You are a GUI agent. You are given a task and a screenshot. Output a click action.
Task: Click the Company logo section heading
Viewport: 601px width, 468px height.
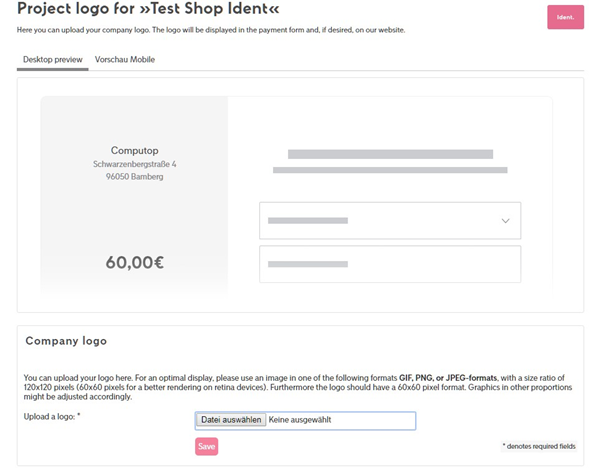click(x=66, y=341)
